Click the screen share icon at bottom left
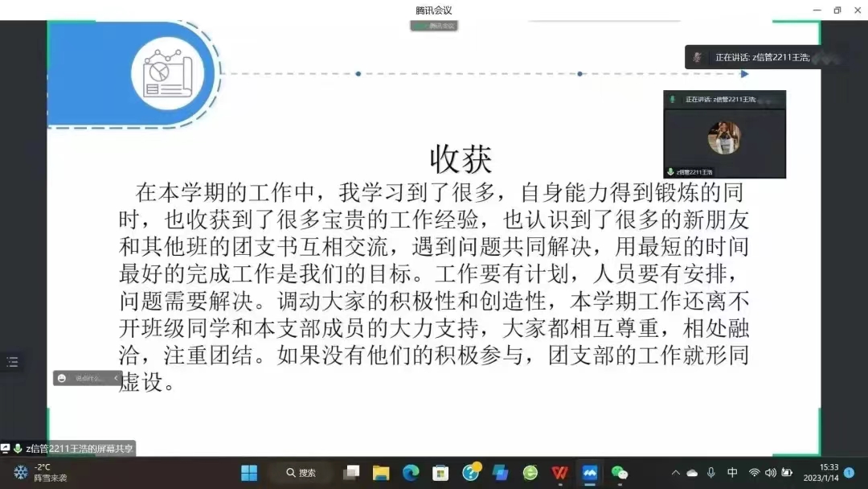The height and width of the screenshot is (489, 868). click(6, 448)
